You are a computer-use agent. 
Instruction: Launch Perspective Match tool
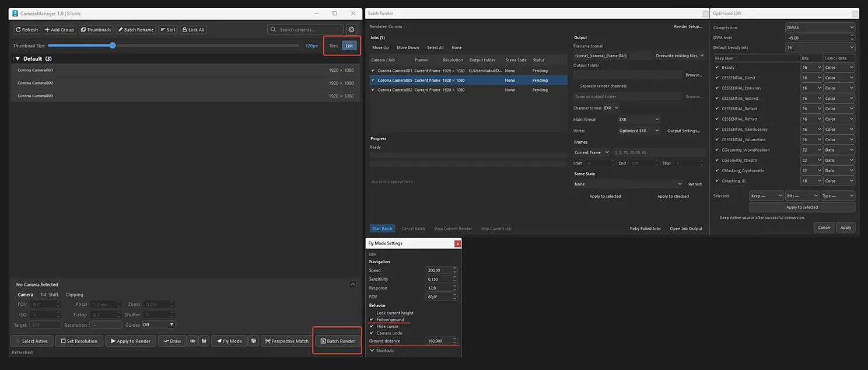click(286, 341)
